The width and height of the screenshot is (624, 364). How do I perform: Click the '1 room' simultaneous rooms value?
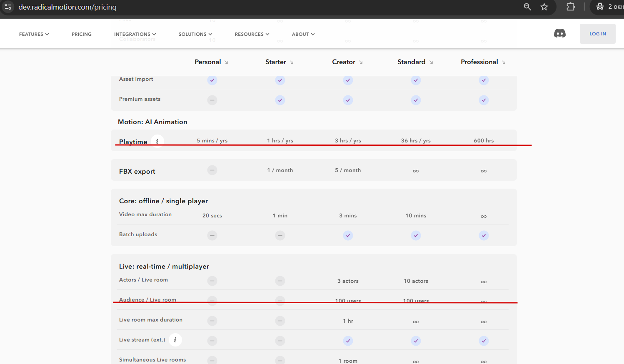(x=348, y=361)
